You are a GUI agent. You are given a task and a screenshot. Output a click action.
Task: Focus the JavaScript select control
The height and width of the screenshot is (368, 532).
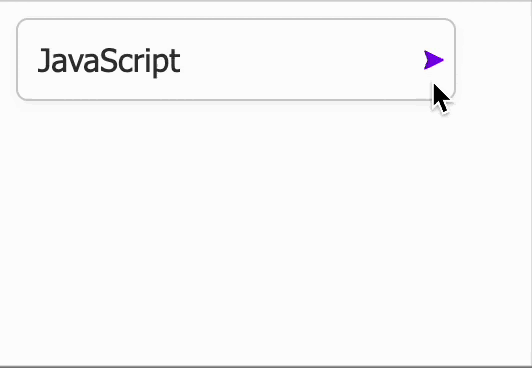[x=236, y=60]
